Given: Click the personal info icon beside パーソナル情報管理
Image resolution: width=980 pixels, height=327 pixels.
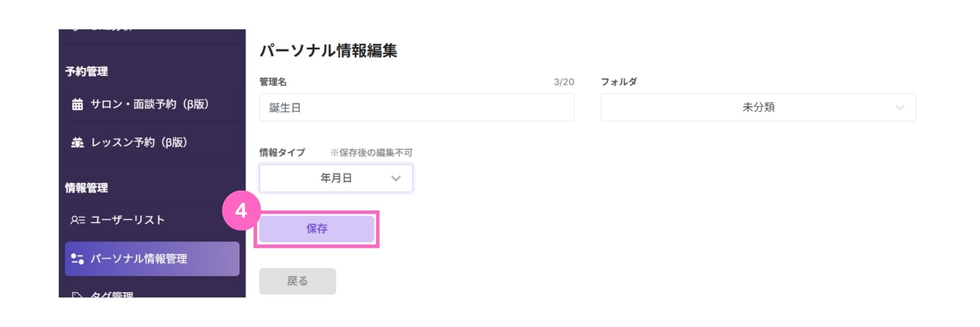Looking at the screenshot, I should click(x=77, y=259).
